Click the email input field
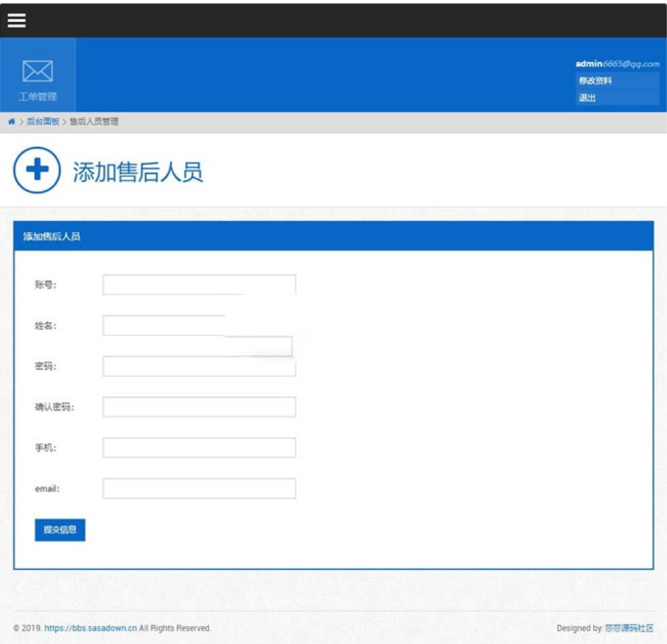 tap(199, 488)
